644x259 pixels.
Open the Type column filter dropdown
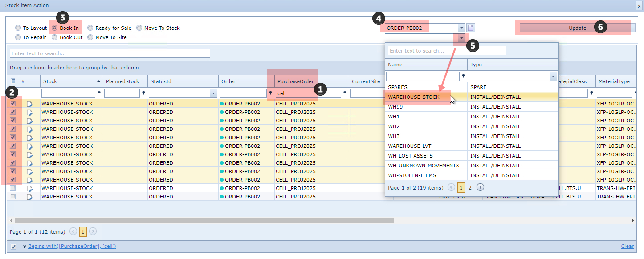pos(553,77)
